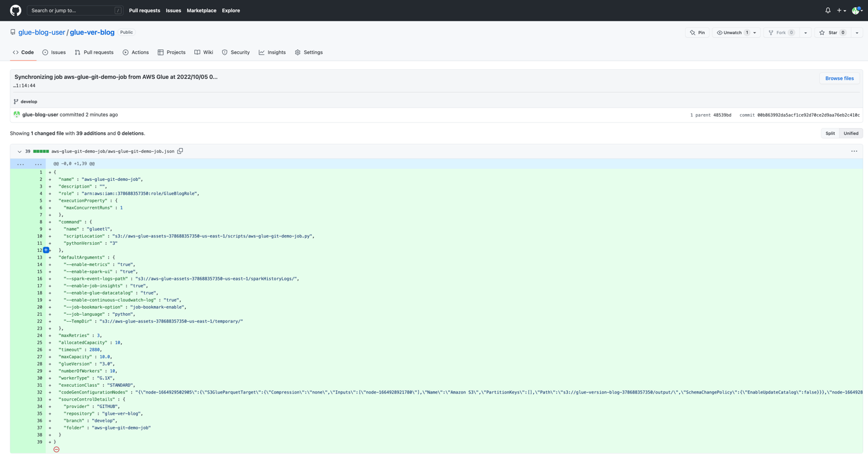Expand the Star lists dropdown arrow
The height and width of the screenshot is (459, 868).
coord(857,33)
